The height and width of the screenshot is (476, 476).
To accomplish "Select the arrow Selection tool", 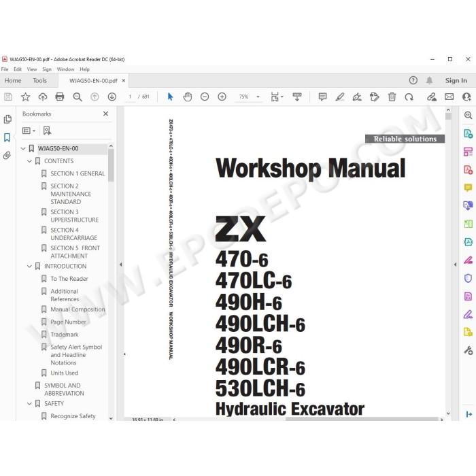I will tap(170, 97).
